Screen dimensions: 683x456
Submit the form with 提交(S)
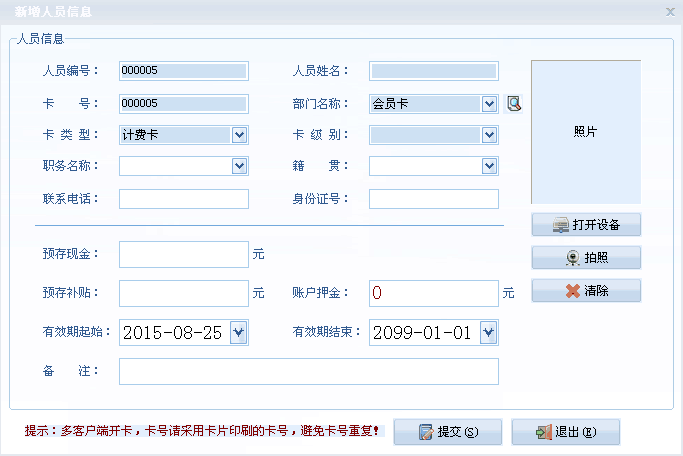pos(447,432)
